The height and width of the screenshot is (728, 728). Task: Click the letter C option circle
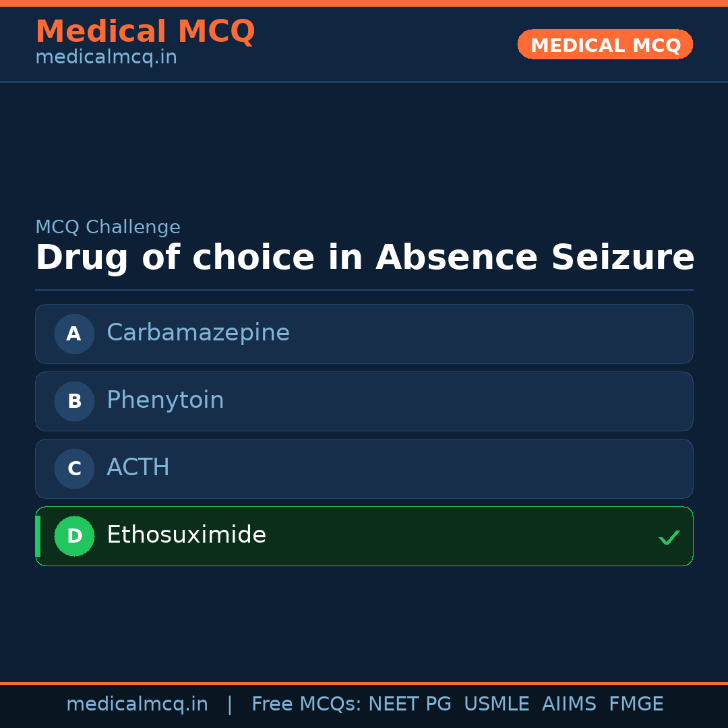(74, 468)
